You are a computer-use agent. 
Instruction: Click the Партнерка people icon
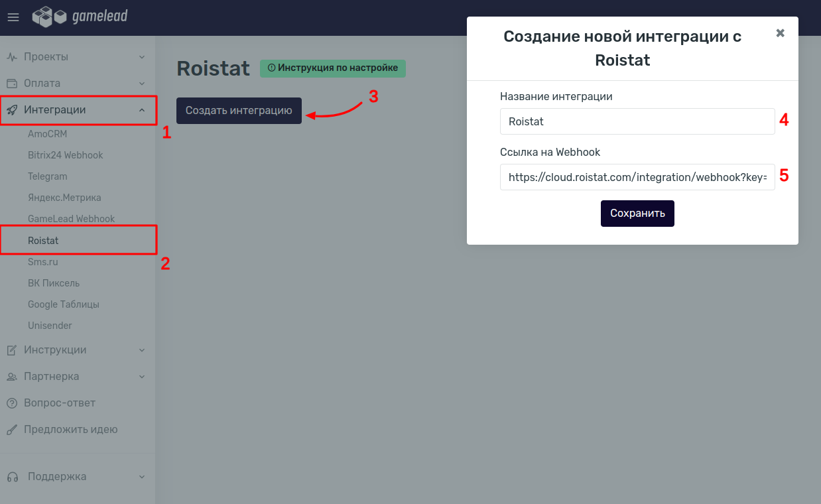pos(12,377)
